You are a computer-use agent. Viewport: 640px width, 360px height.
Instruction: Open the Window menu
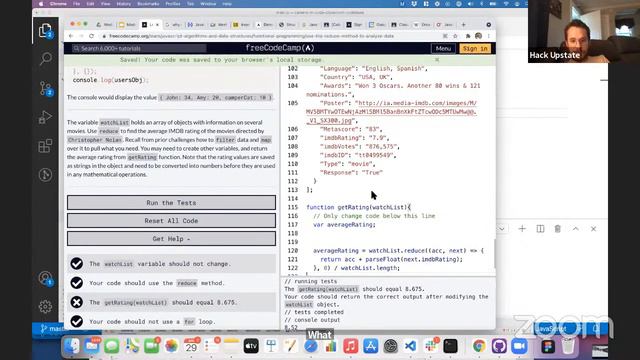click(x=208, y=4)
